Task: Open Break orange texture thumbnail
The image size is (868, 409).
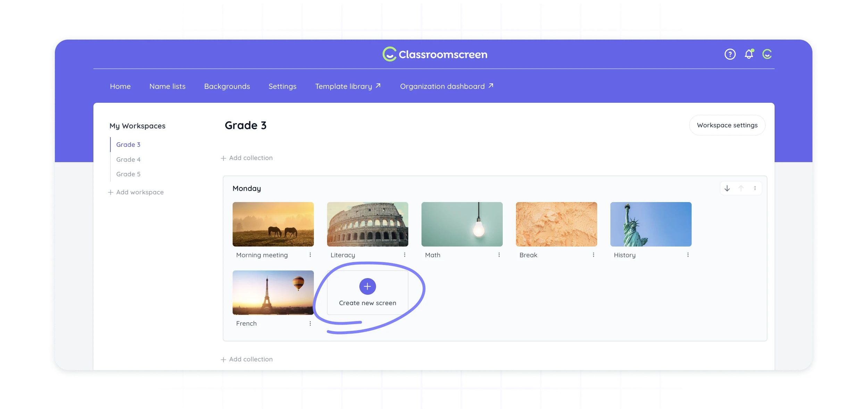Action: [x=556, y=224]
